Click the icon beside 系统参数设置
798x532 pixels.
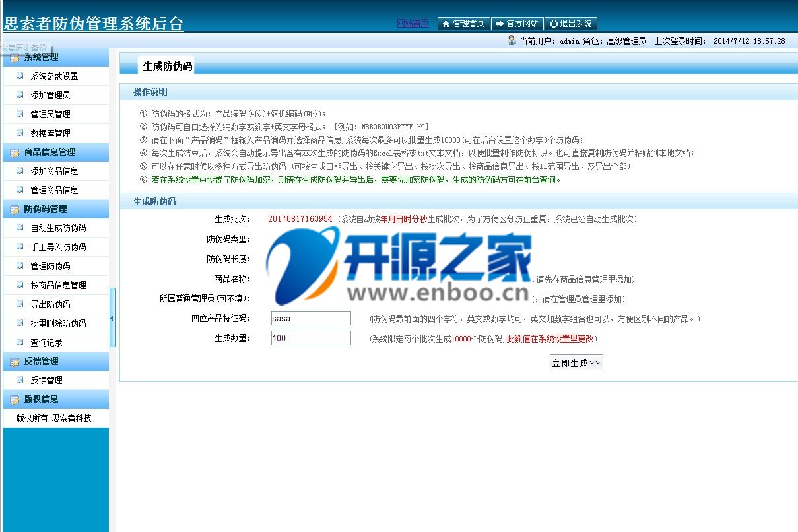click(20, 76)
